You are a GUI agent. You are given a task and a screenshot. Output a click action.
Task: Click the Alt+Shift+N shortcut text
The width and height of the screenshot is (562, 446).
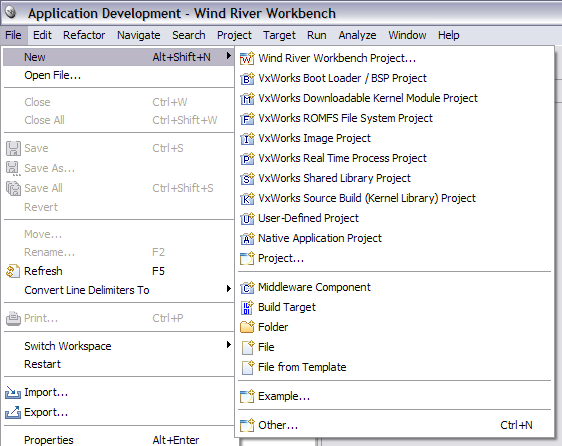click(x=181, y=57)
